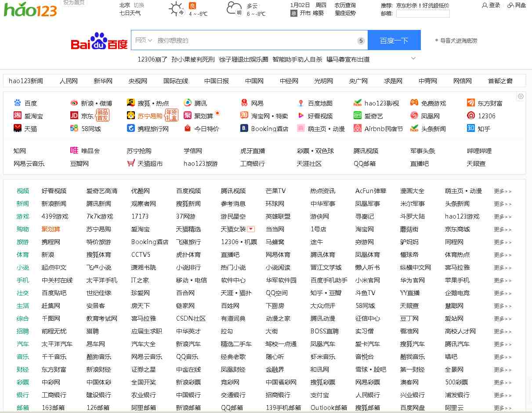Click inside the Baidu search input field

(246, 40)
